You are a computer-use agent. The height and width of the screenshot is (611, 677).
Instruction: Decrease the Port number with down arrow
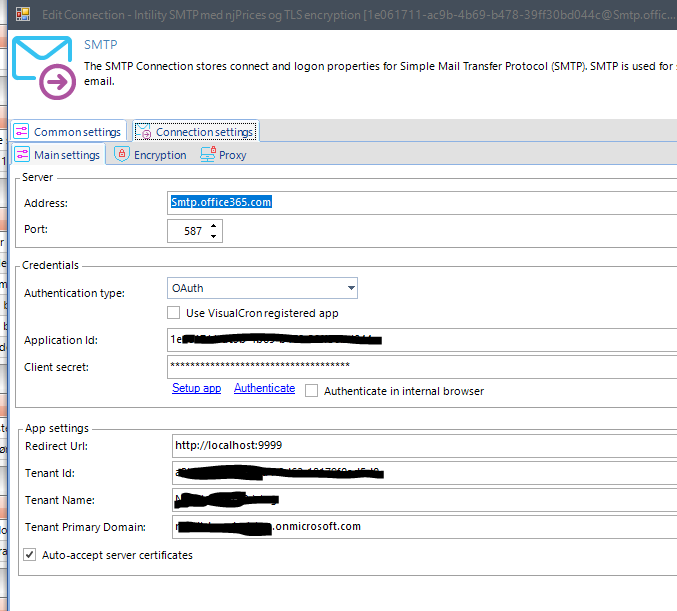click(x=214, y=236)
